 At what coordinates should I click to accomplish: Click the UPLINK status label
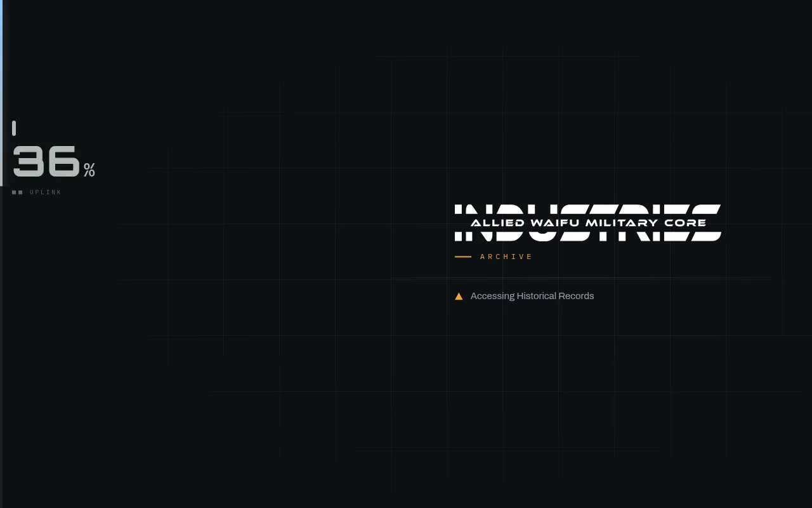point(46,192)
